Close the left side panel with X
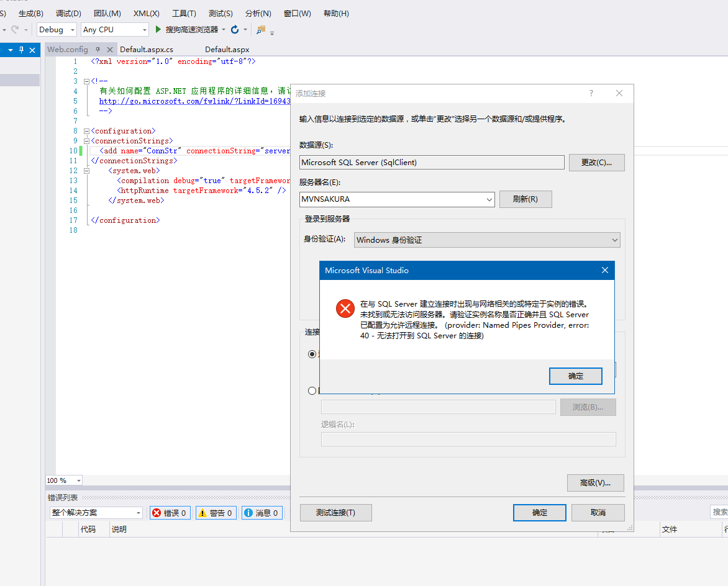728x586 pixels. pyautogui.click(x=32, y=50)
